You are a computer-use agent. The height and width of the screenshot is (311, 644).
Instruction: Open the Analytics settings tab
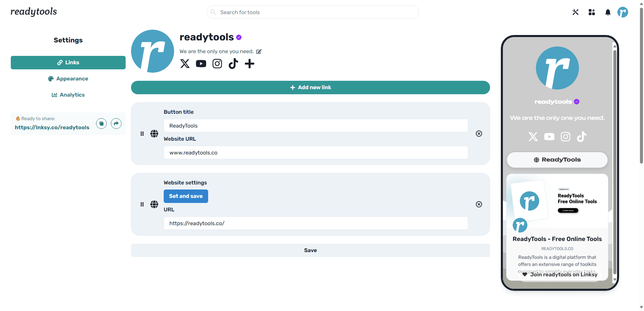coord(68,95)
